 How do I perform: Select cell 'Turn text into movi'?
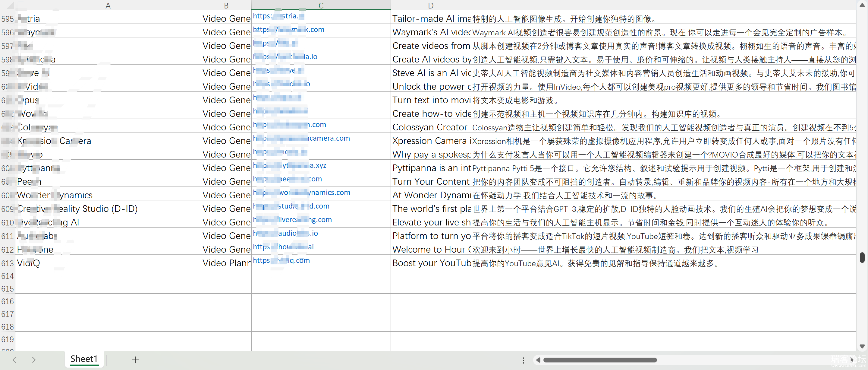[x=431, y=98]
